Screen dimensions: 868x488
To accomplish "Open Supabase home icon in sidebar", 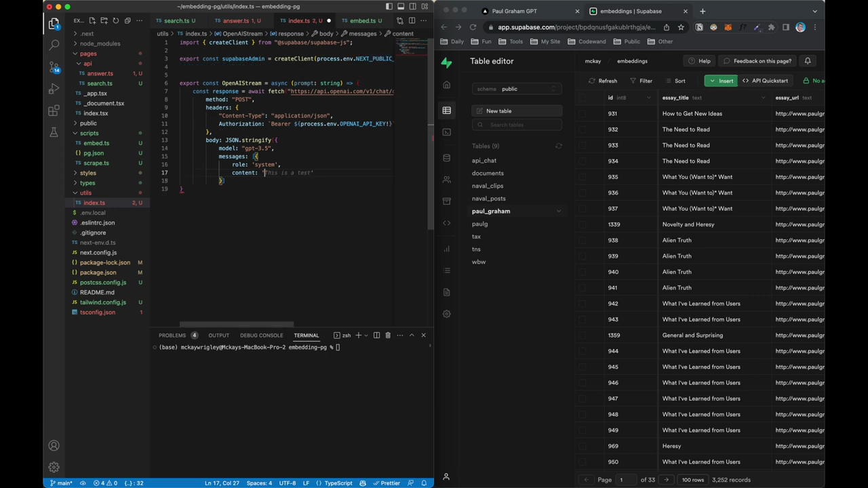I will coord(446,85).
